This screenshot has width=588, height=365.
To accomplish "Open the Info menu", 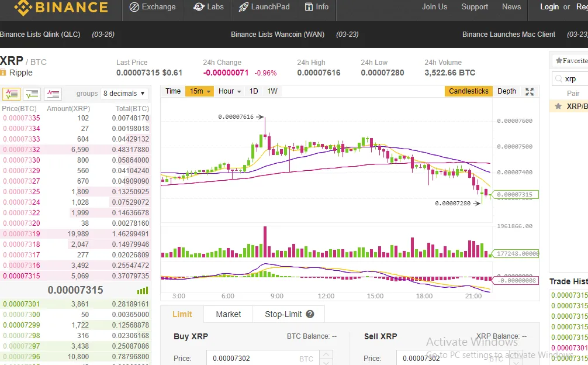I will coord(317,7).
